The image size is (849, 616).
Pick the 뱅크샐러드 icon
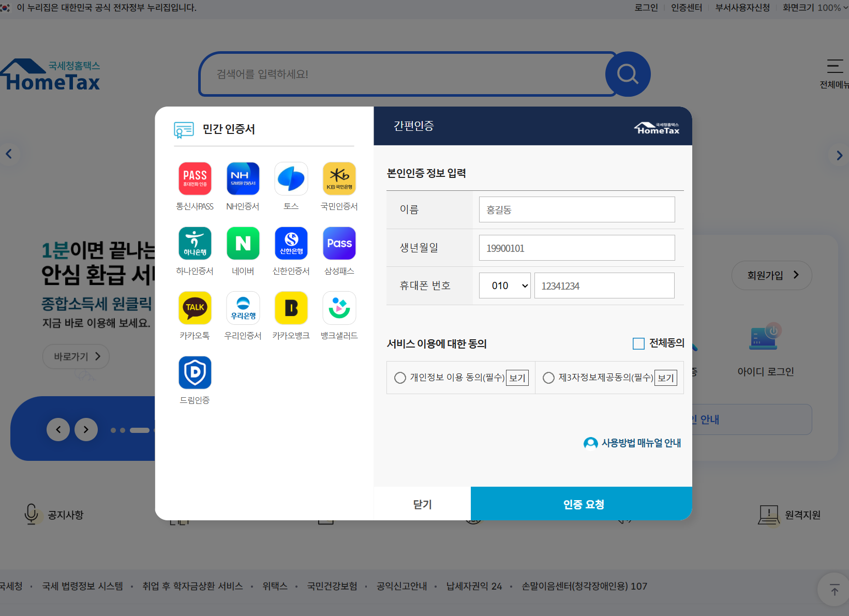[x=339, y=308]
